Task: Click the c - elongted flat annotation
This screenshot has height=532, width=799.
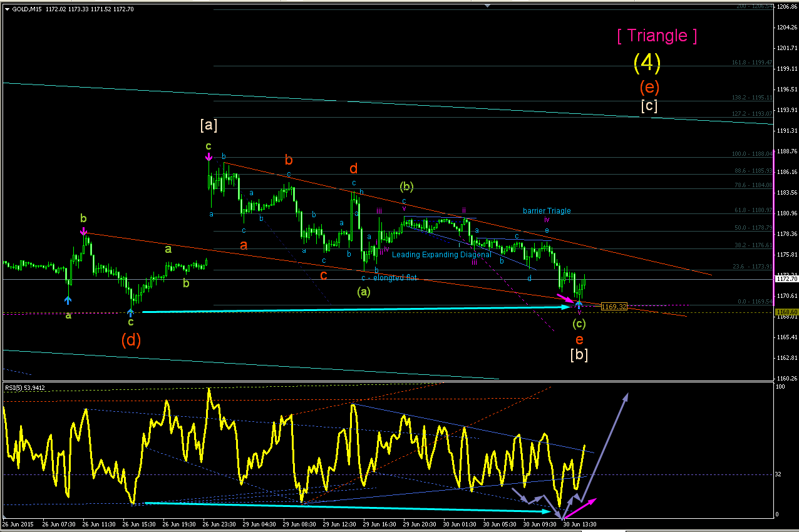Action: 388,277
